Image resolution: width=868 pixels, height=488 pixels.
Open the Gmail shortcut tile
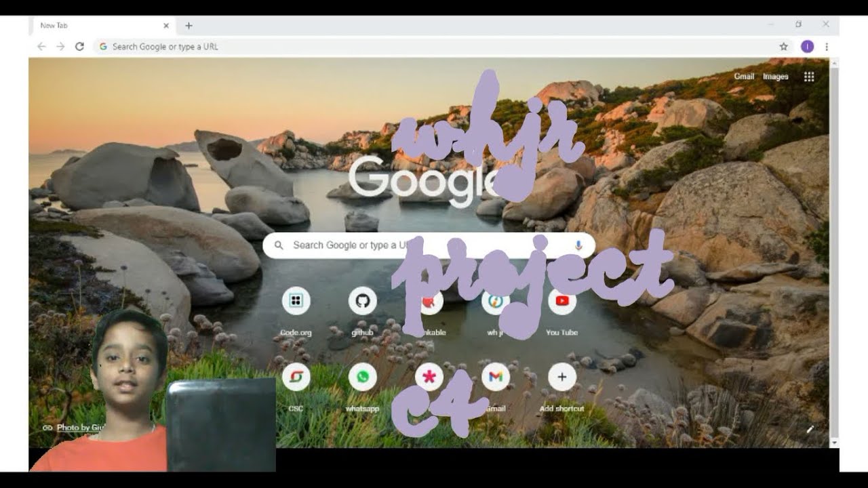click(496, 377)
